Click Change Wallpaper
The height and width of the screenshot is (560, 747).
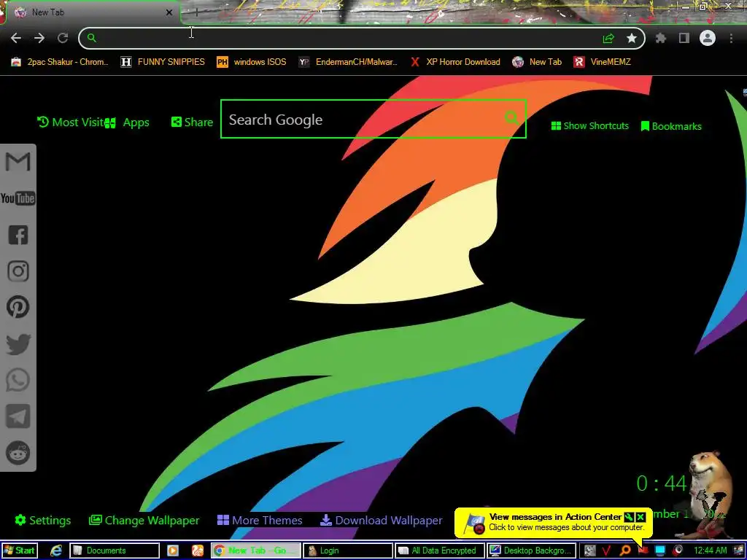(x=144, y=521)
